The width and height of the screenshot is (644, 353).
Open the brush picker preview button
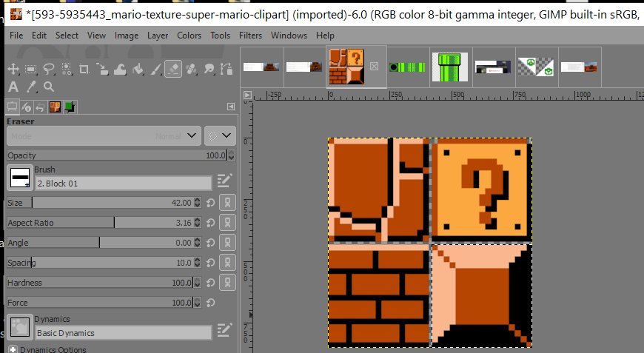point(20,178)
